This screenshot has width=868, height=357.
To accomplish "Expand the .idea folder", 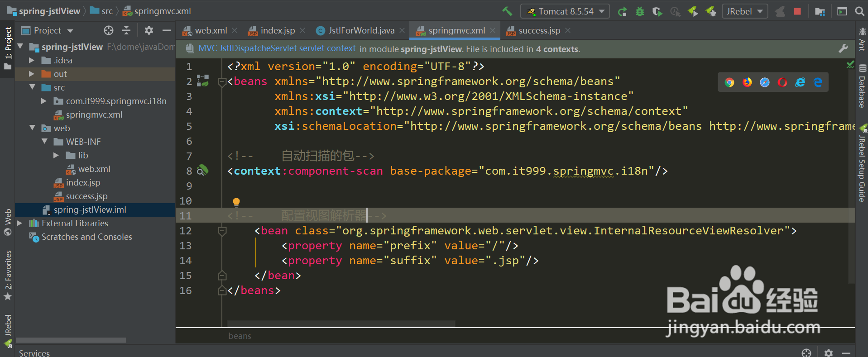I will (32, 60).
